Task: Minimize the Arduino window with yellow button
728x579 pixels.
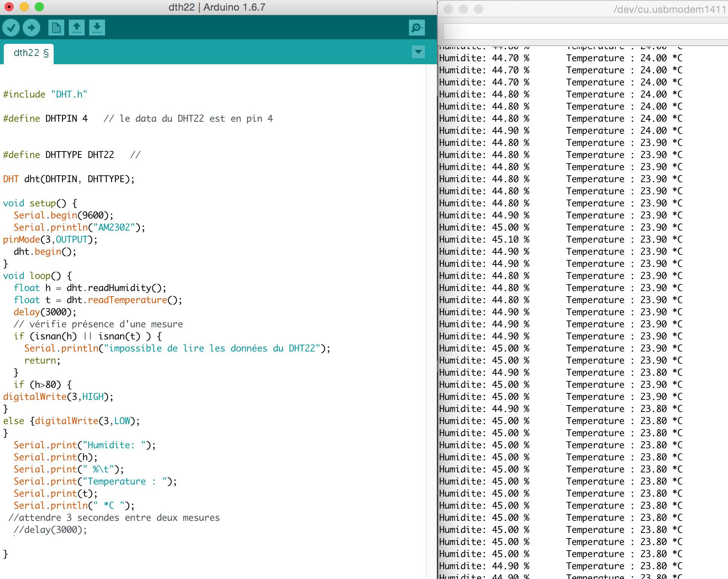Action: [x=24, y=7]
